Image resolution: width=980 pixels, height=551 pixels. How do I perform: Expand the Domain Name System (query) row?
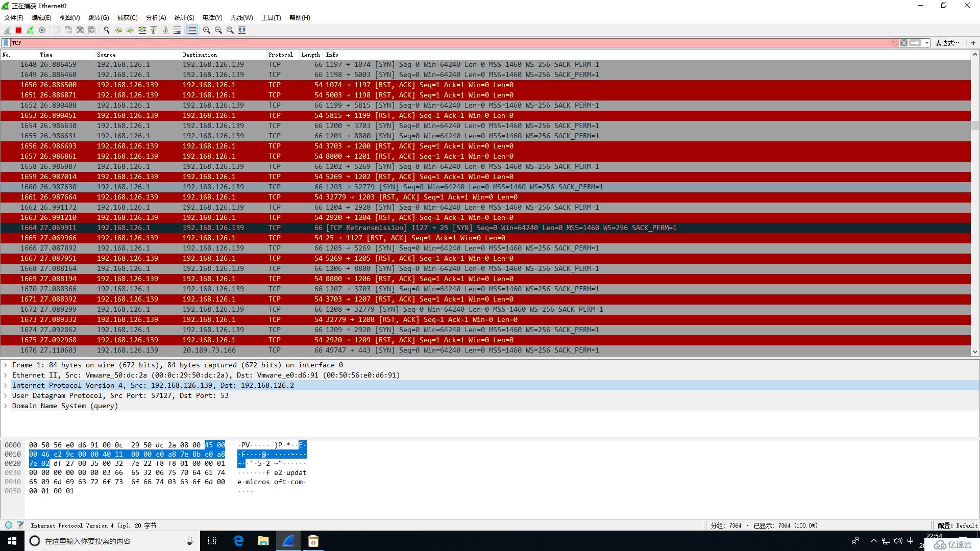point(6,406)
